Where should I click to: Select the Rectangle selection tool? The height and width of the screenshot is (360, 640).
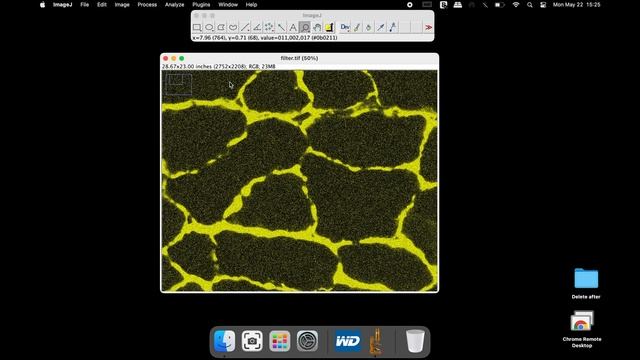[197, 27]
